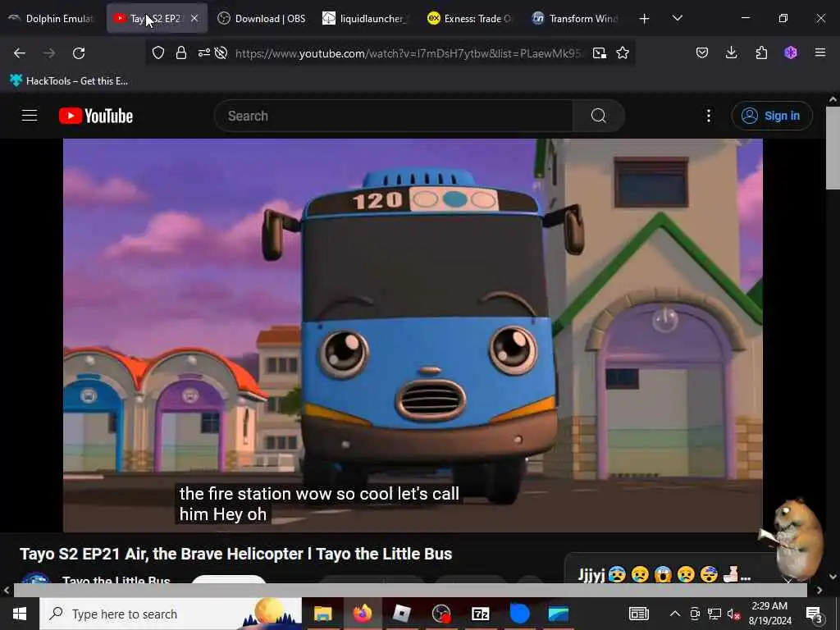Image resolution: width=840 pixels, height=630 pixels.
Task: Open the YouTube guide hamburger menu
Action: 30,116
